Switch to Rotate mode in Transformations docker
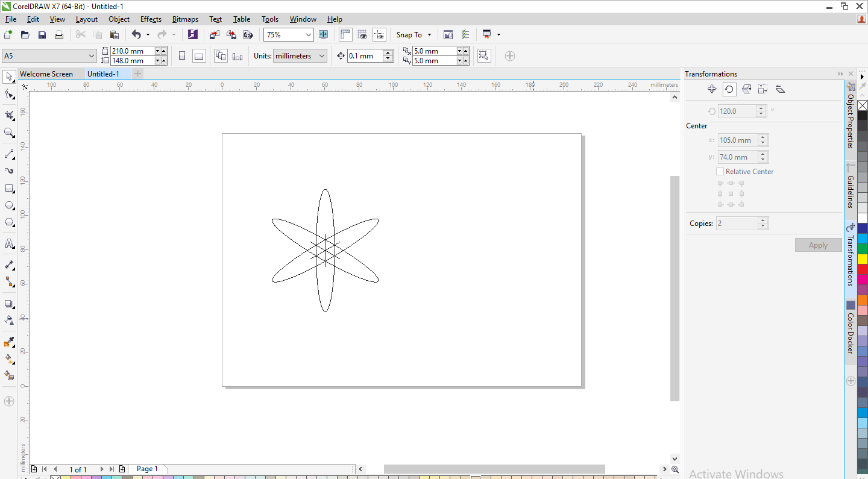 [729, 89]
